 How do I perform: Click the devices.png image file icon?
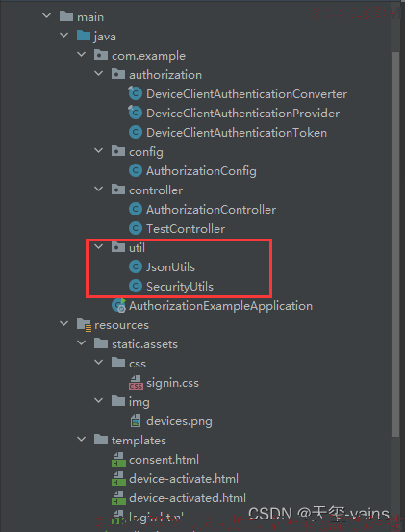[x=136, y=421]
